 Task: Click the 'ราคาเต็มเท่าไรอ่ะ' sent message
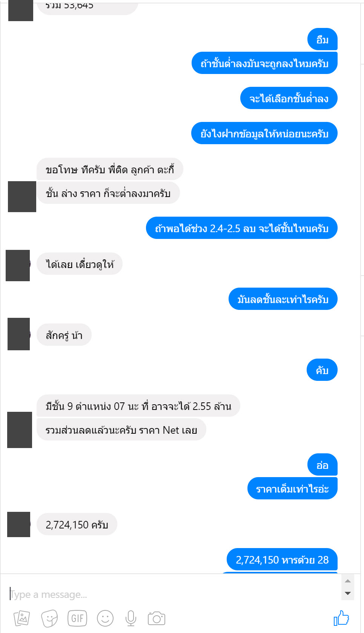292,488
